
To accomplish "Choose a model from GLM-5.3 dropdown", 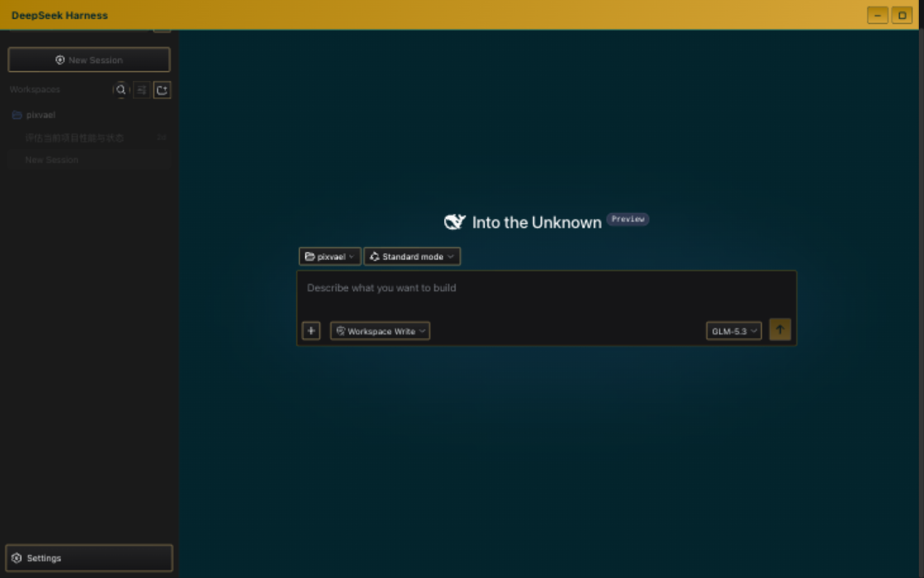I will click(734, 331).
